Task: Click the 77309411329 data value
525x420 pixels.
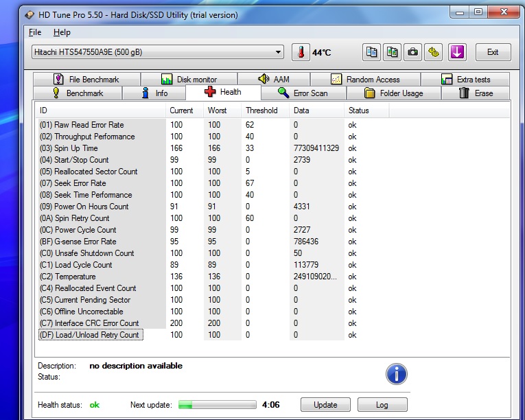Action: pos(316,148)
